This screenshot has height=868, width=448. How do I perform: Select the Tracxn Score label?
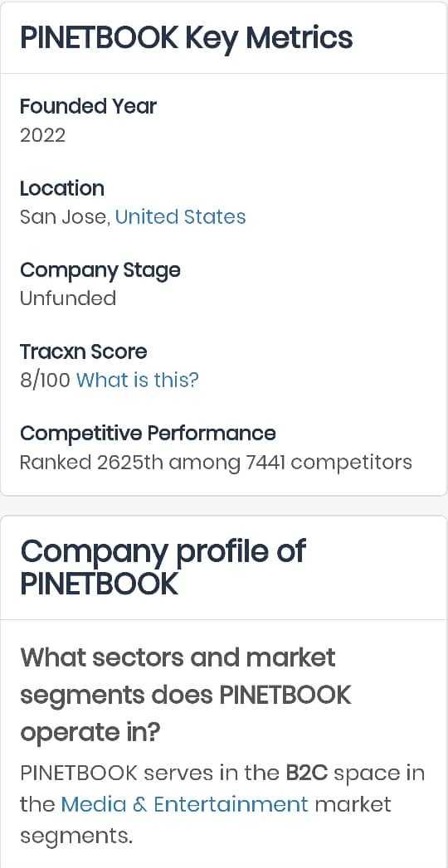pos(84,352)
